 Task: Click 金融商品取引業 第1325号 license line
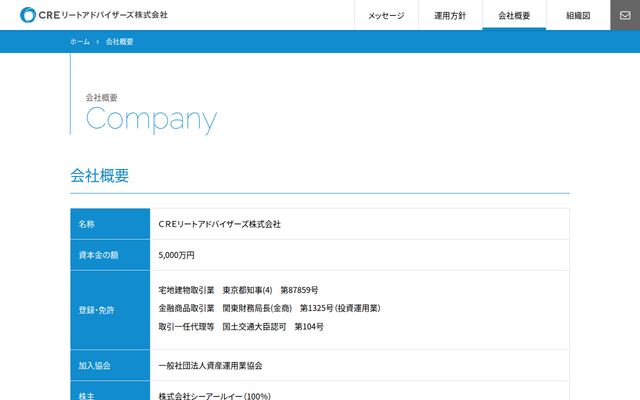point(269,308)
